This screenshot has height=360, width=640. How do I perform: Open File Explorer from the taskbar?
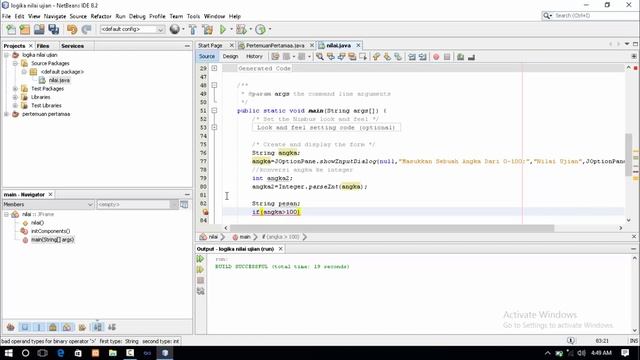pos(113,353)
